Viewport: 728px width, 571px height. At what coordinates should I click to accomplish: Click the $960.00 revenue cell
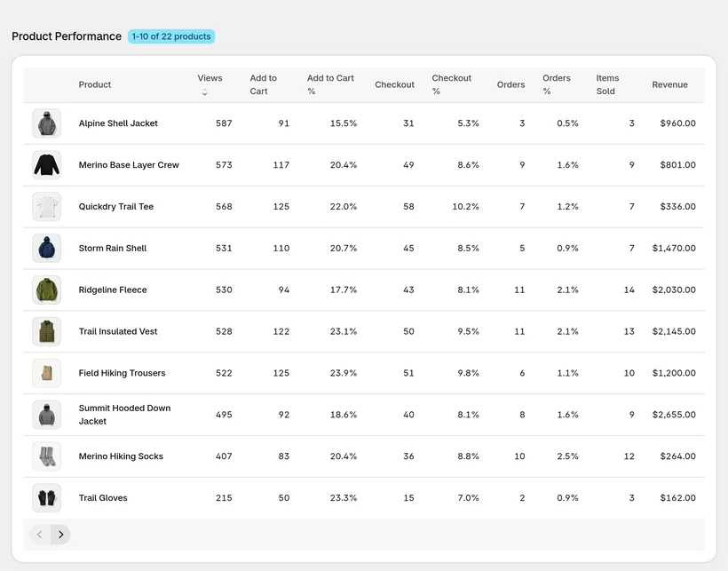(678, 123)
